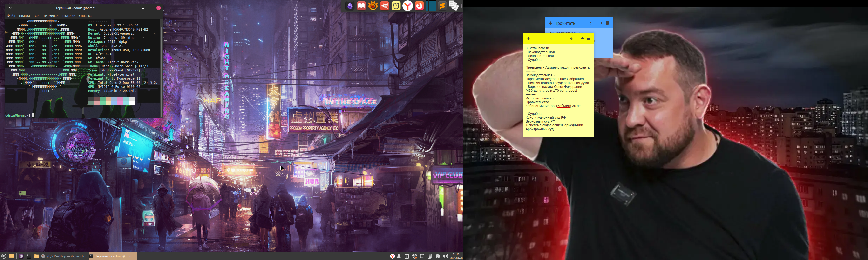Viewport: 868px width, 260px height.
Task: Open the Linux Mint menu button
Action: [x=4, y=256]
